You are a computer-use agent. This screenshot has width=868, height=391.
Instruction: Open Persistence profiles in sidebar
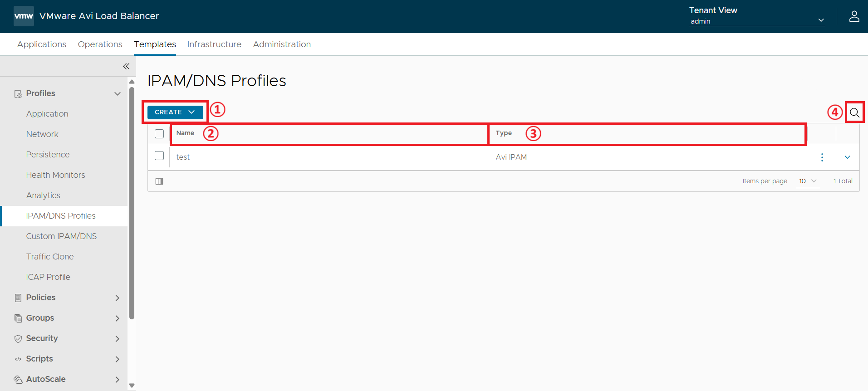(48, 155)
